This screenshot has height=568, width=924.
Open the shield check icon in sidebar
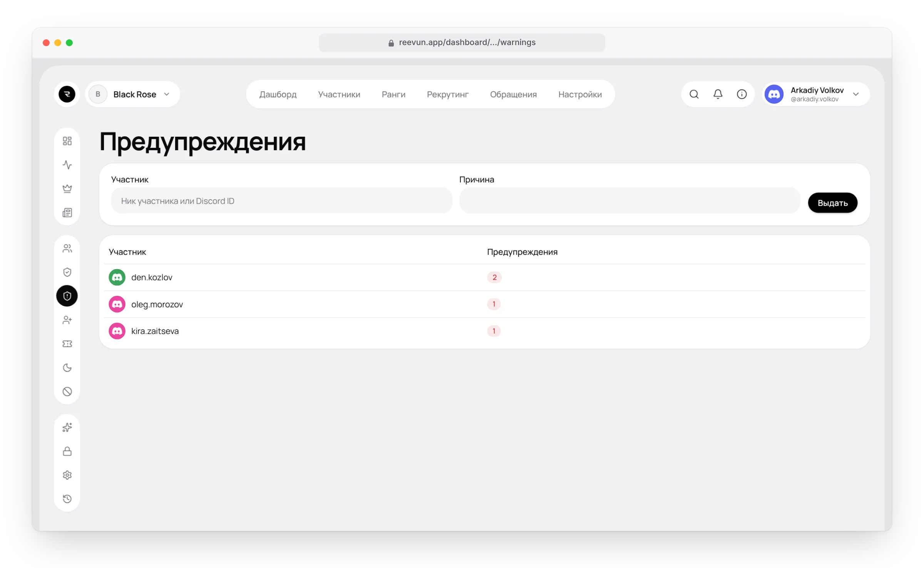(67, 272)
